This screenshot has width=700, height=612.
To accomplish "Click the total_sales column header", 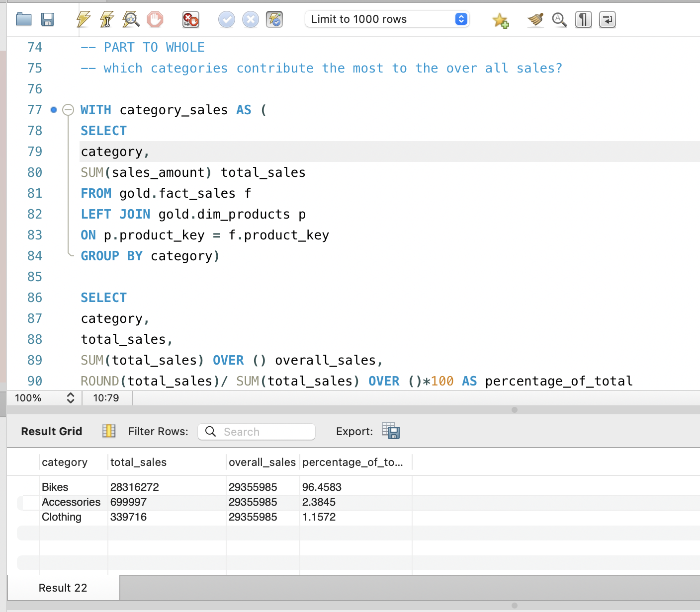I will tap(138, 462).
